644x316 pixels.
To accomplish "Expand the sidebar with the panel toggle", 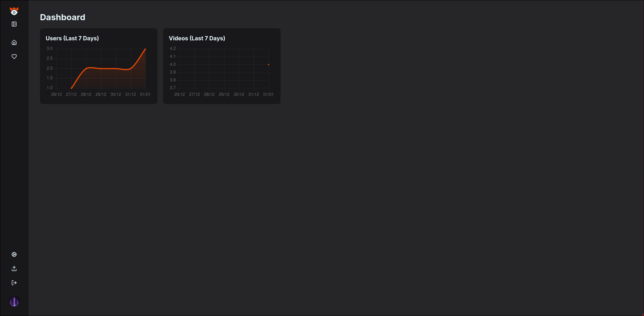I will coord(14,24).
